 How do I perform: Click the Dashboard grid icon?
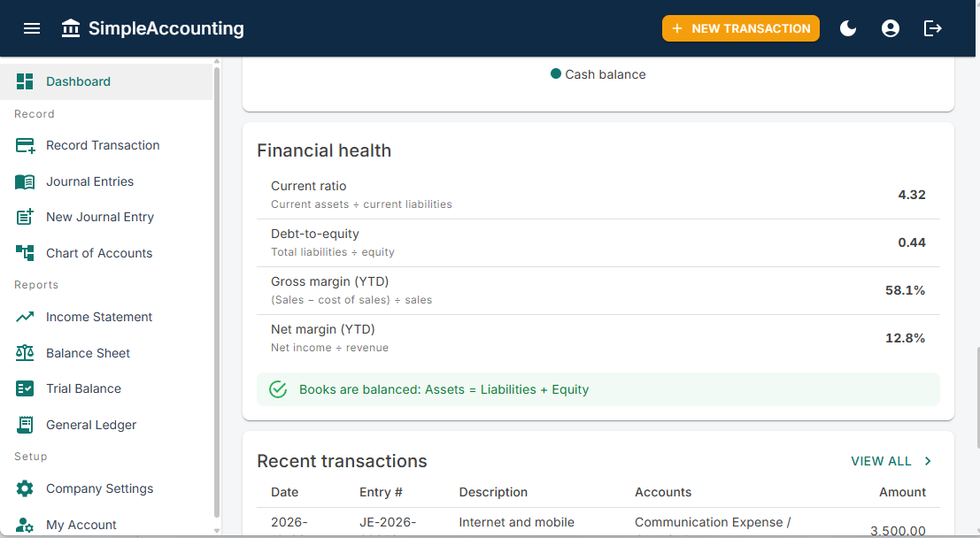(x=25, y=81)
